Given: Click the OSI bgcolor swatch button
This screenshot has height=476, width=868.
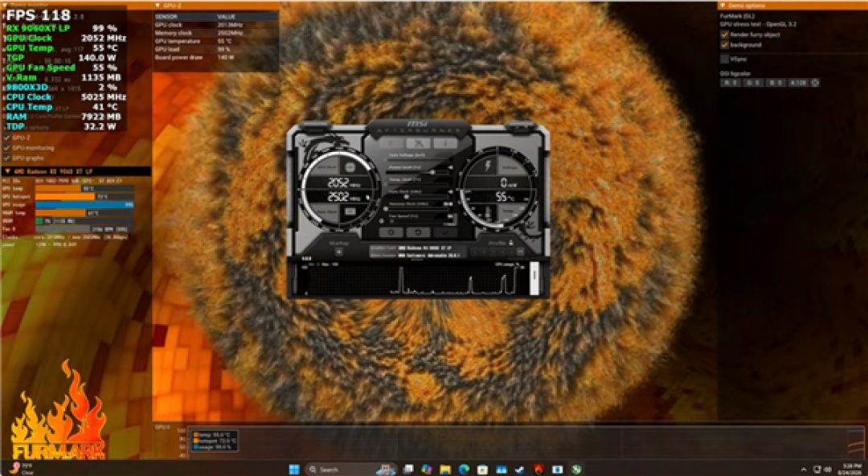Looking at the screenshot, I should click(814, 83).
